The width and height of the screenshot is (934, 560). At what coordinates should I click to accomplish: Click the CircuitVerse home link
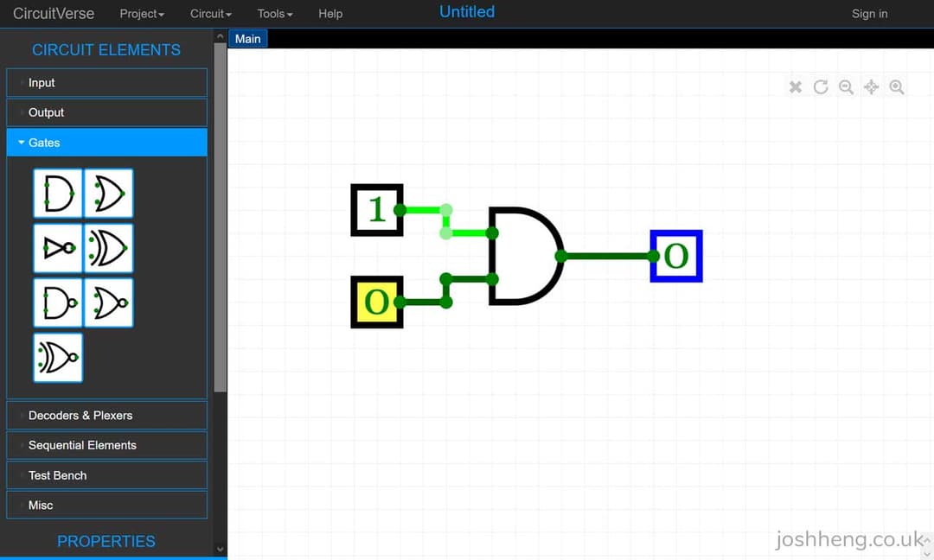(x=54, y=13)
